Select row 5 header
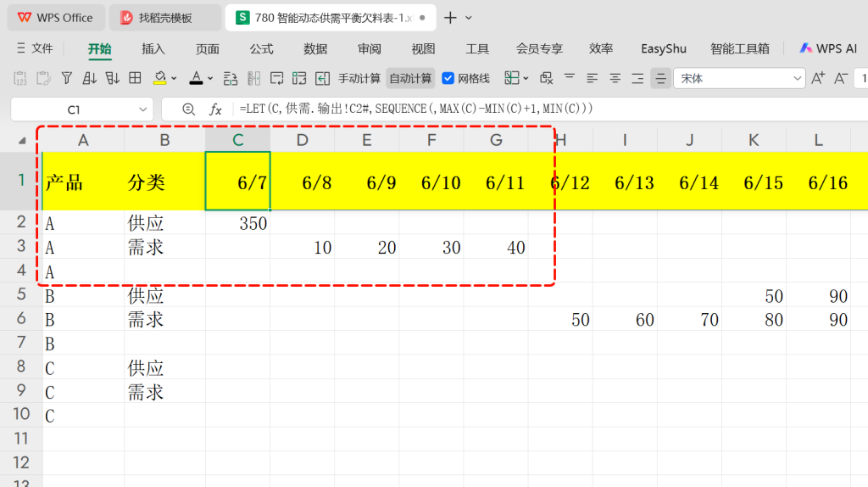868x487 pixels. click(21, 294)
